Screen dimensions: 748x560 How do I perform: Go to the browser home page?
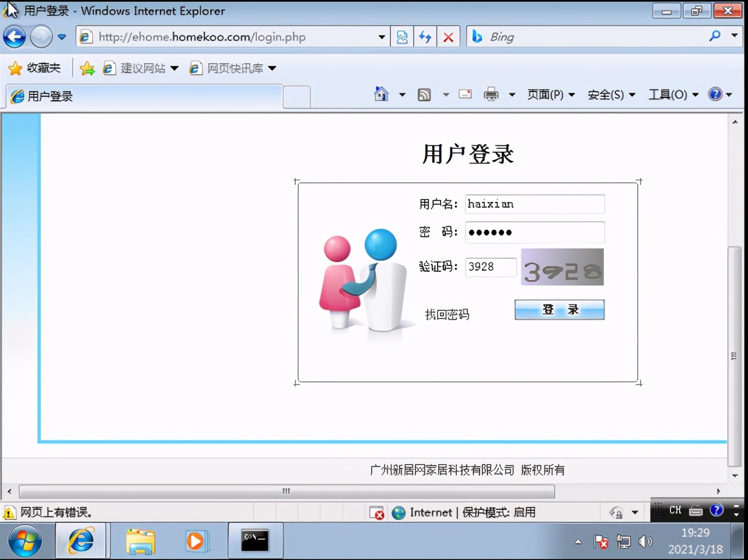coord(380,93)
